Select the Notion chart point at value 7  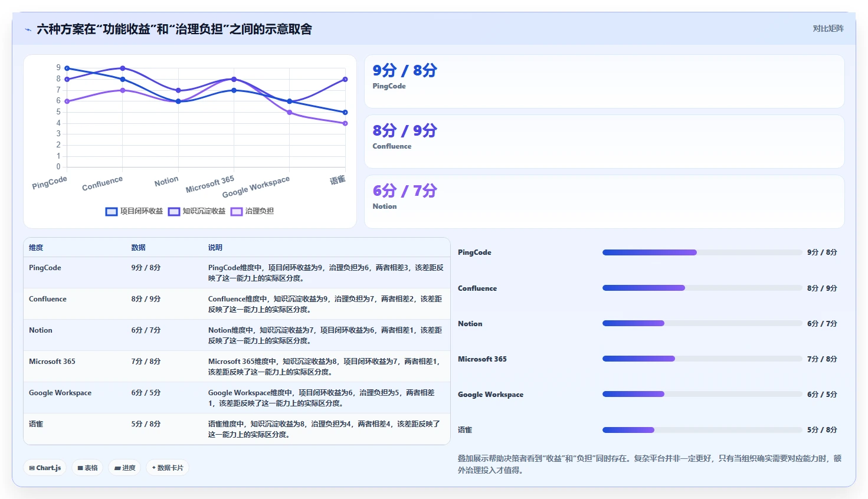pos(178,90)
